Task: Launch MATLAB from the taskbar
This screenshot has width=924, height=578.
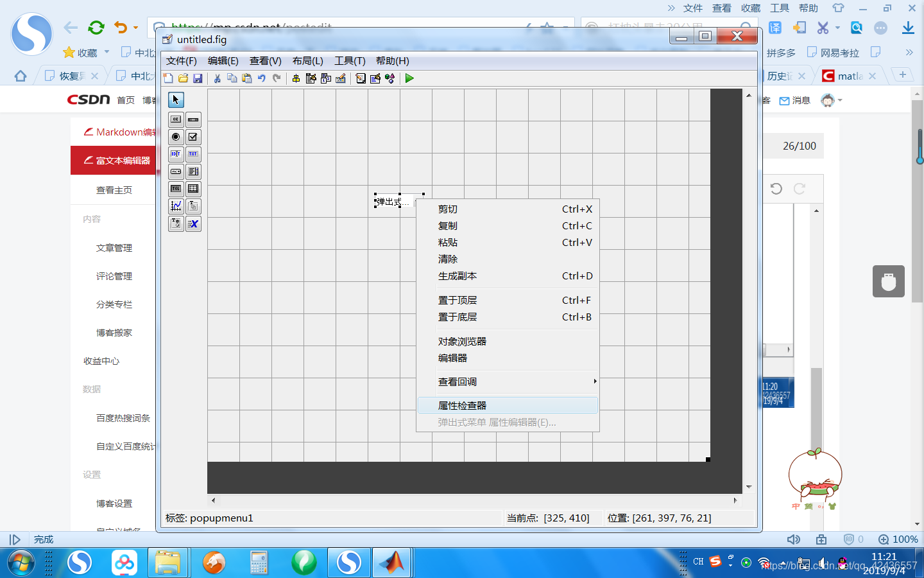Action: (392, 563)
